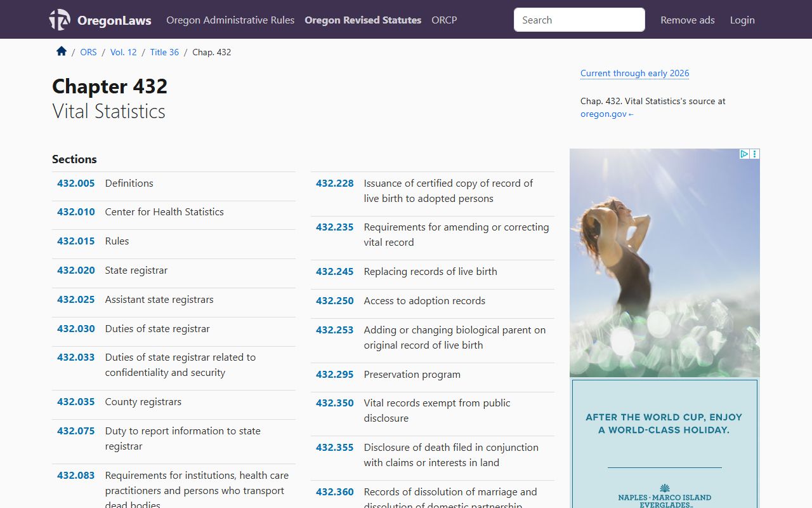The height and width of the screenshot is (508, 812).
Task: Open the Current through early 2026 link
Action: point(634,73)
